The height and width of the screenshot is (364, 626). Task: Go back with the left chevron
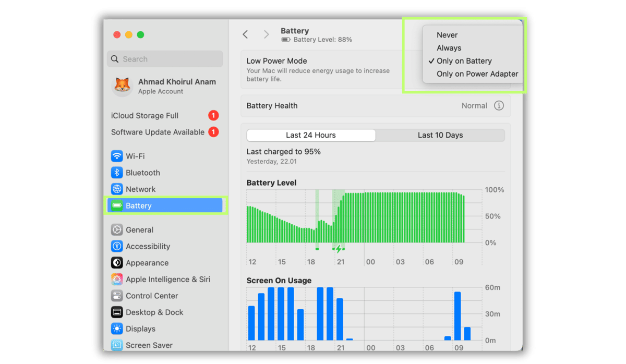click(x=245, y=34)
